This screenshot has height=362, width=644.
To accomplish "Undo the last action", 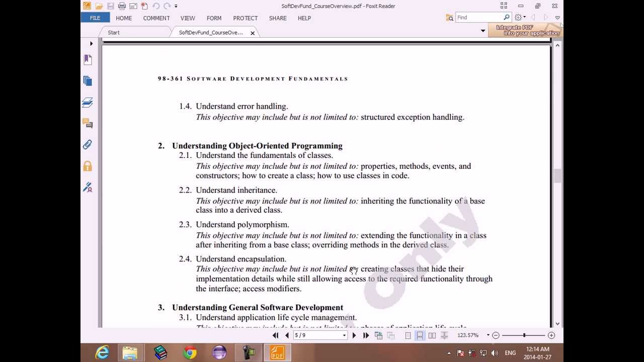I will click(x=155, y=6).
